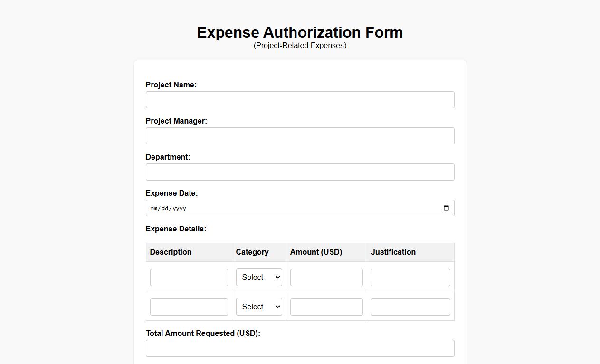Image resolution: width=600 pixels, height=364 pixels.
Task: Expand the first Category select arrow
Action: coord(277,277)
